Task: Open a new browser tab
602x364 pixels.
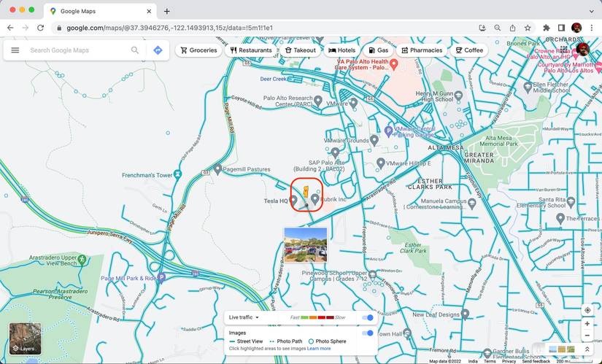Action: (x=166, y=11)
